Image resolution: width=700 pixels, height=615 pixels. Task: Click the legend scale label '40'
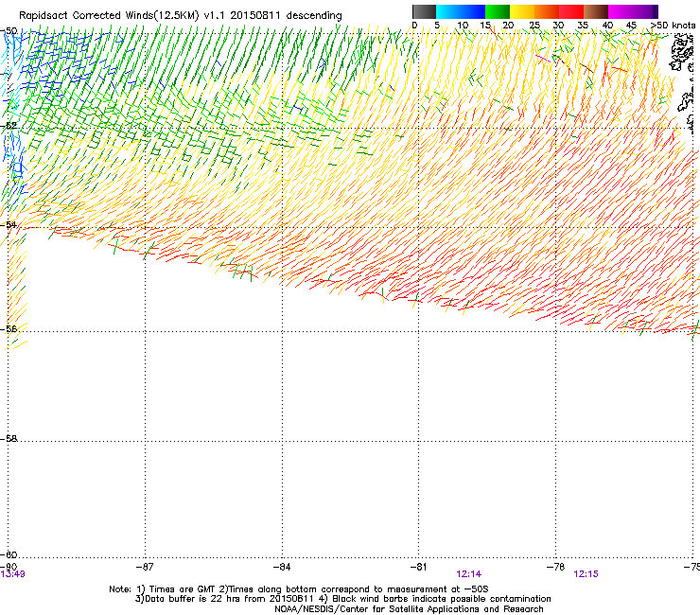pos(607,25)
